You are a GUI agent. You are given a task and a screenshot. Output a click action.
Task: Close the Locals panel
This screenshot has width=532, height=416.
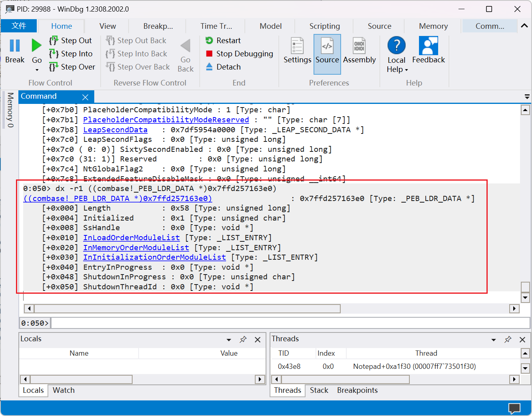258,340
